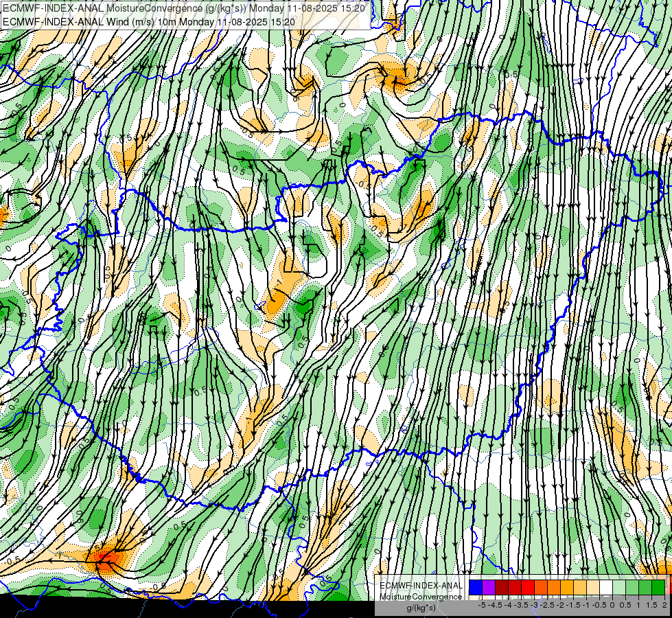Click the orange swatch (-2.5 to -2)
Screen dimensions: 672x618
(554, 587)
